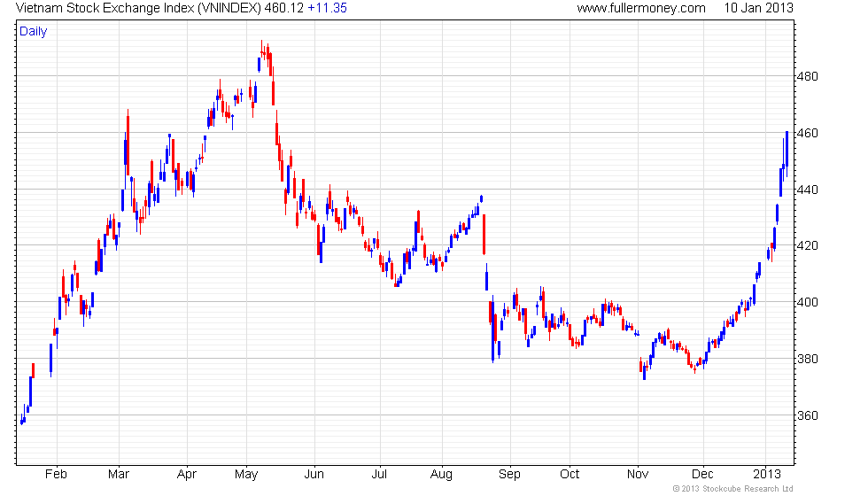The height and width of the screenshot is (496, 868).
Task: Click the '© 2013 Stockcube Research Ltd' copyright text
Action: point(733,489)
